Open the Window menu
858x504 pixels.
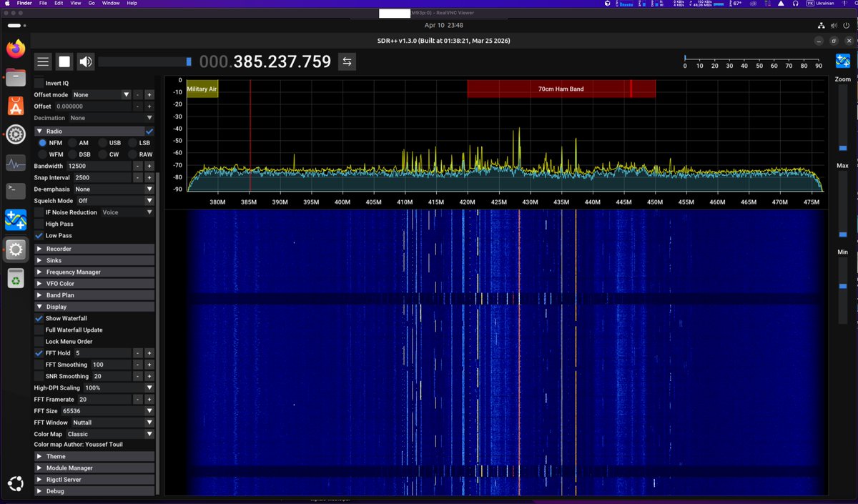point(111,4)
